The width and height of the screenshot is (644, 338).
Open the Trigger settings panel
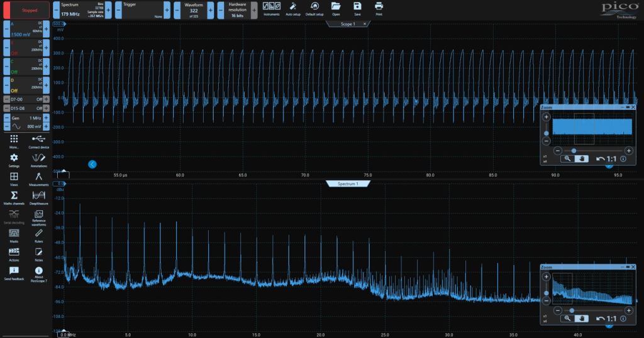143,10
